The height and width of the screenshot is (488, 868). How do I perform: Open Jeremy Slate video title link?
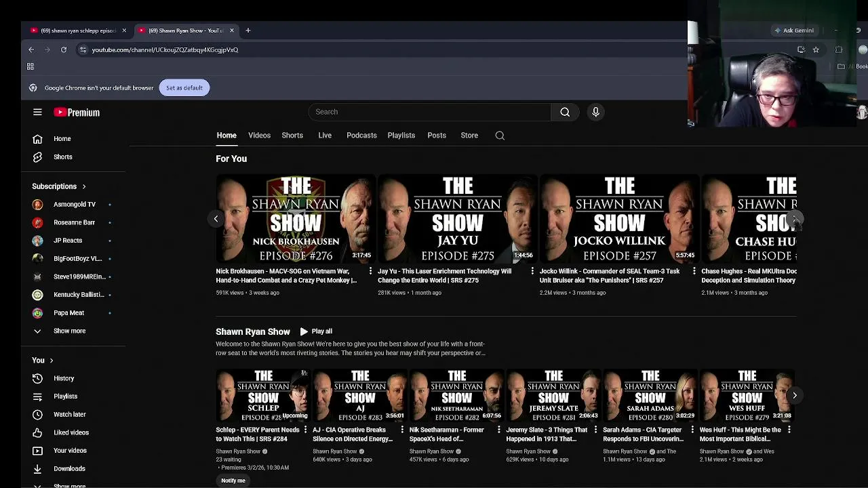point(547,434)
